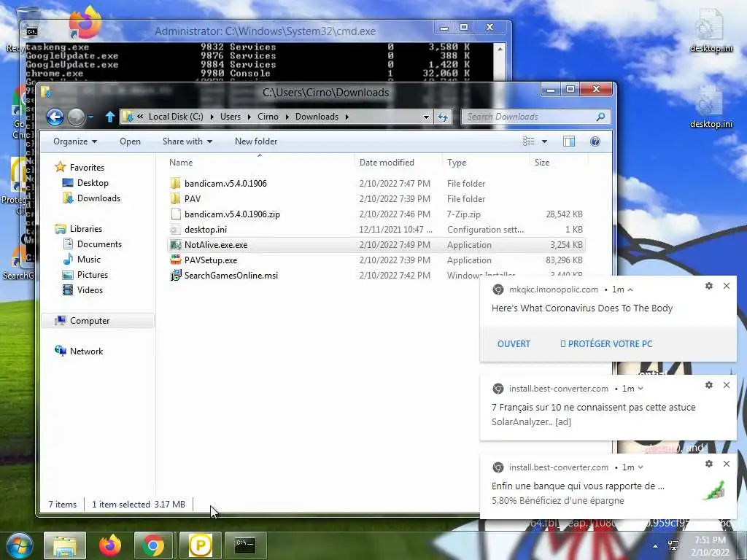Open yellow P app in taskbar

[200, 545]
